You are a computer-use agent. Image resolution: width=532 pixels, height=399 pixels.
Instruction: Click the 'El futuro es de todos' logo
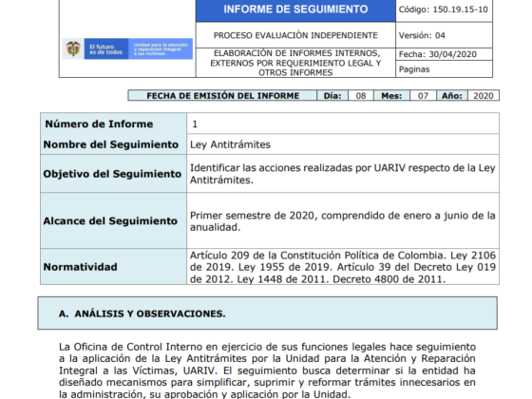[x=106, y=48]
